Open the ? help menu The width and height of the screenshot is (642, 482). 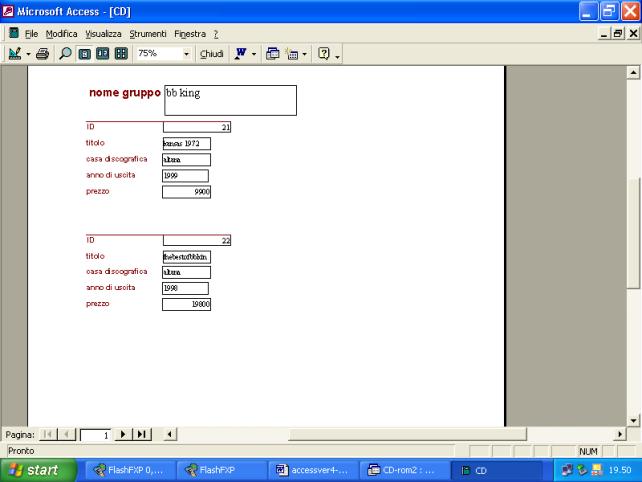point(216,34)
